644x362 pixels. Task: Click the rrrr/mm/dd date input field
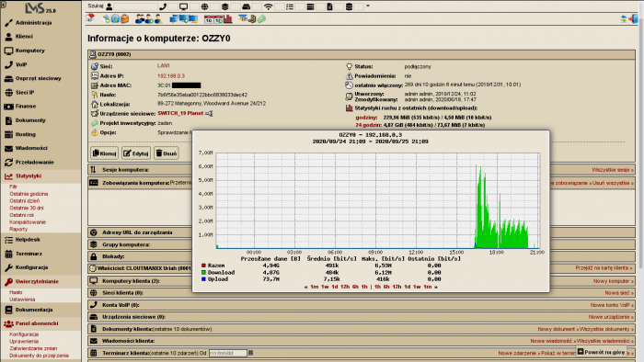click(228, 353)
